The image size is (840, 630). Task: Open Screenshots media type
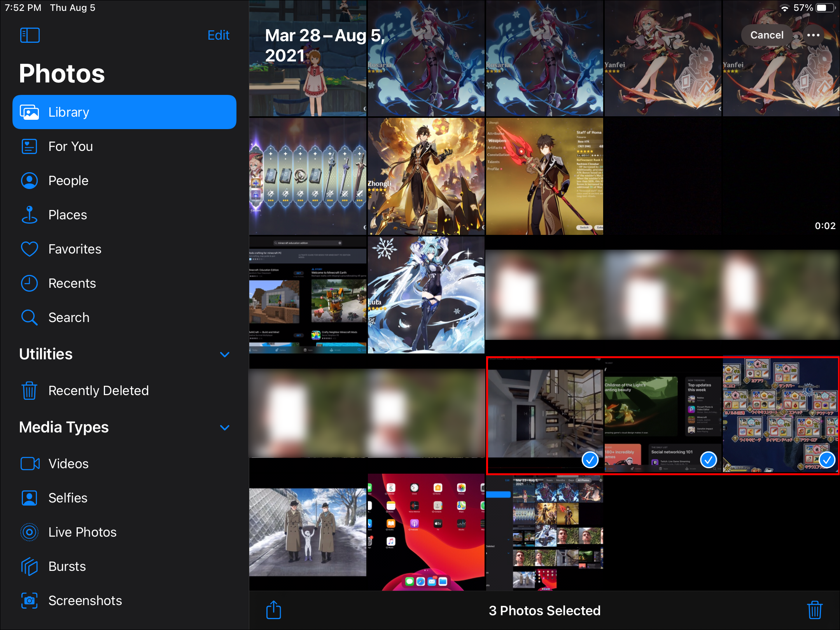[85, 600]
